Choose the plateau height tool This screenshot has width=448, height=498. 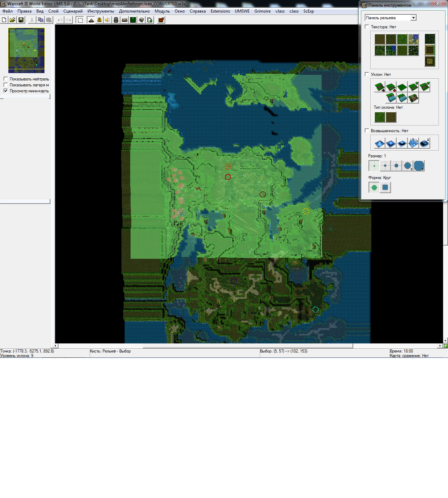tap(402, 143)
